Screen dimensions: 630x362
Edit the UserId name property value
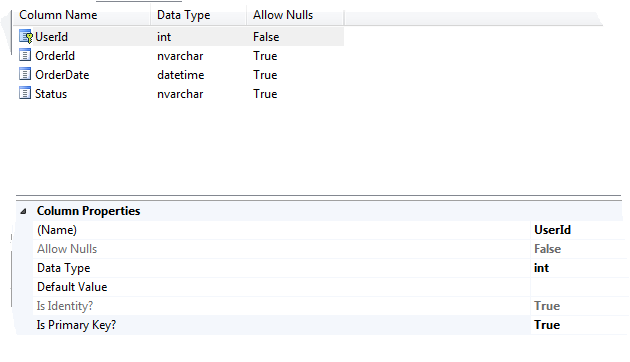tap(552, 230)
